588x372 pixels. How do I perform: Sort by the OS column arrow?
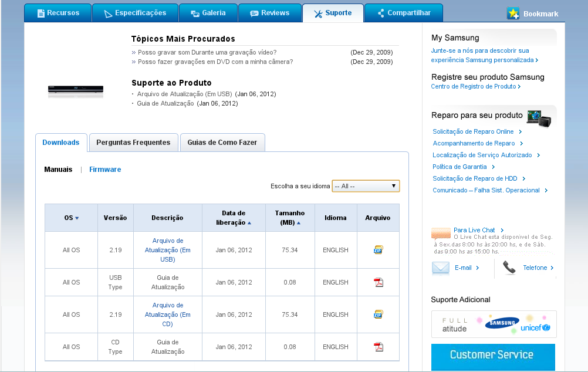[77, 218]
